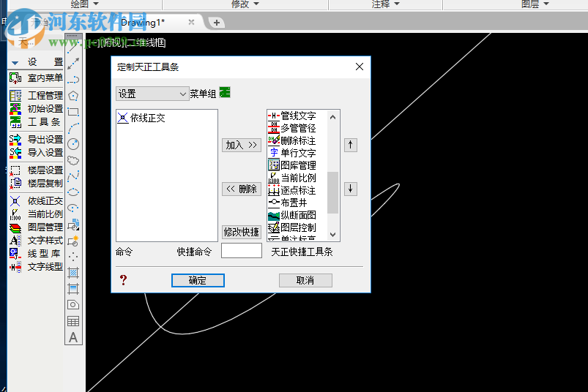
Task: Select the Spline tool
Action: pos(73,176)
